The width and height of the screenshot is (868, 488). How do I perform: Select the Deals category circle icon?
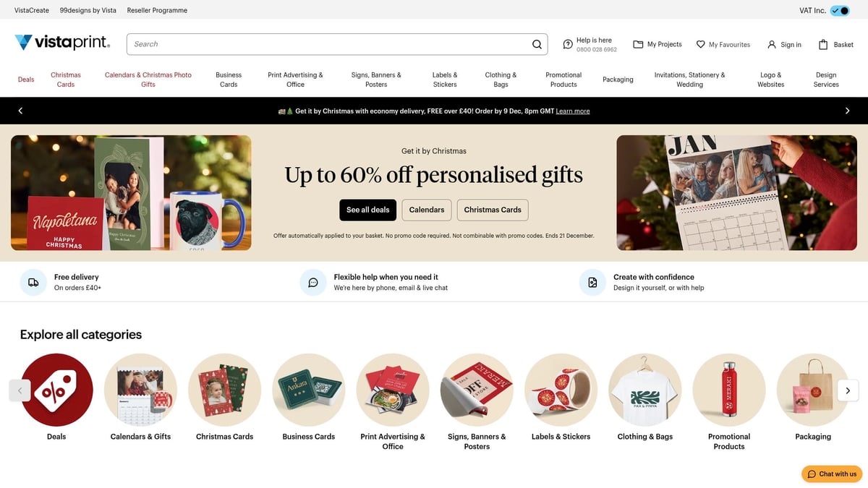(56, 390)
